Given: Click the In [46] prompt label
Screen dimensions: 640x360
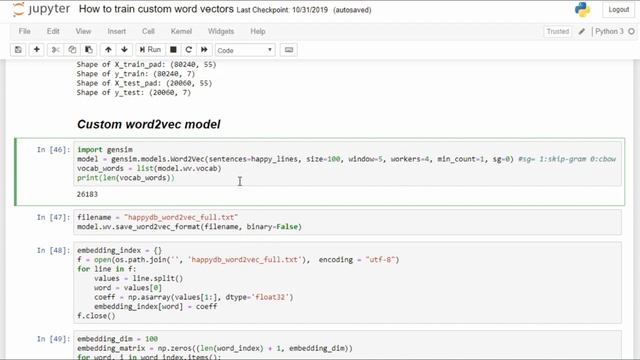Looking at the screenshot, I should [x=53, y=150].
